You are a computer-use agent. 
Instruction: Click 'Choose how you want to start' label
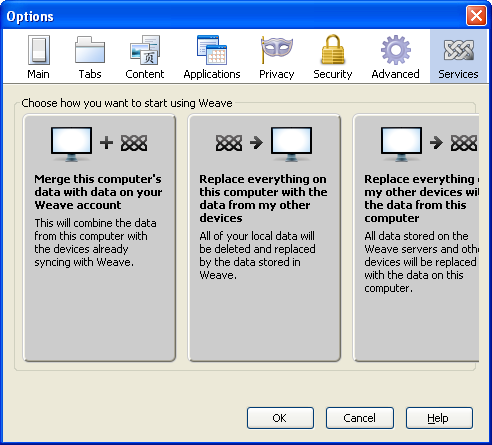click(x=127, y=103)
